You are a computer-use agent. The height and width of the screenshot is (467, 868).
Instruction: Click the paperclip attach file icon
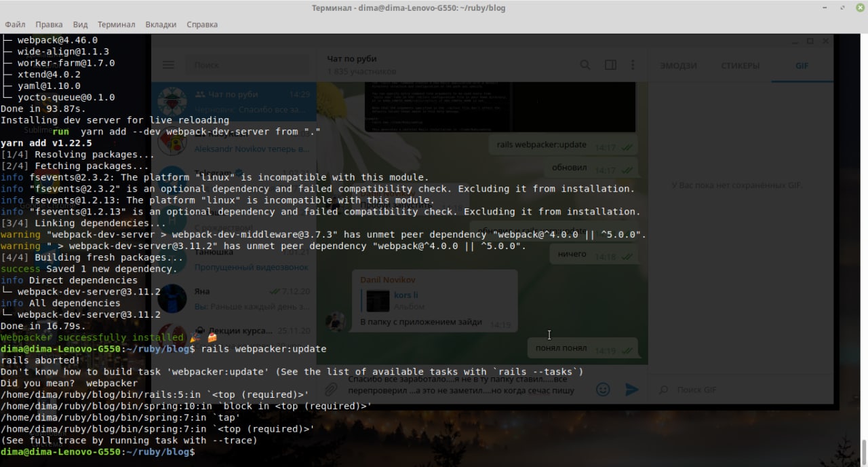[331, 389]
